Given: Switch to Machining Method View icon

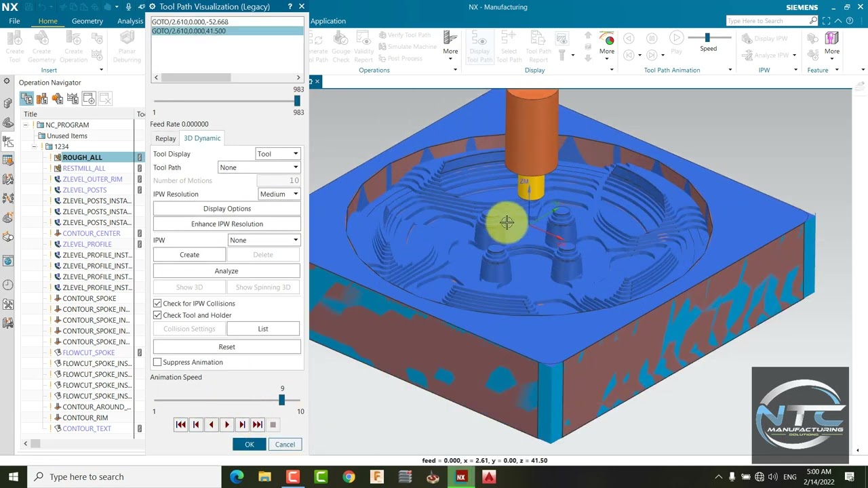Looking at the screenshot, I should click(73, 99).
